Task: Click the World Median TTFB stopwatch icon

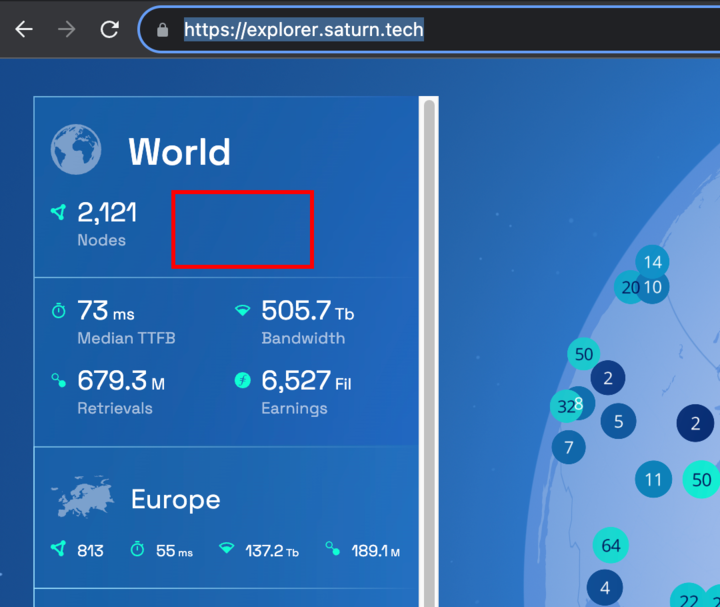Action: click(x=59, y=312)
